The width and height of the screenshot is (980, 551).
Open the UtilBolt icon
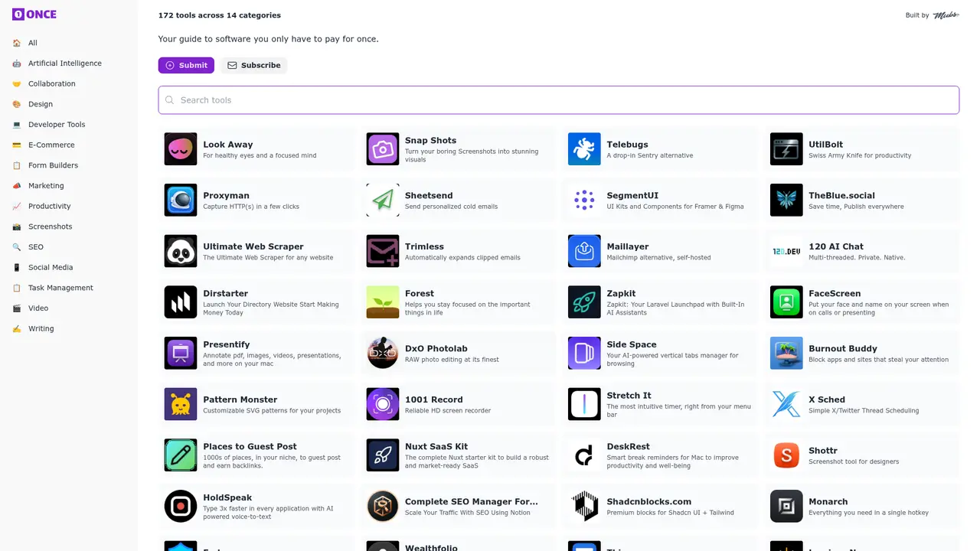pyautogui.click(x=786, y=149)
